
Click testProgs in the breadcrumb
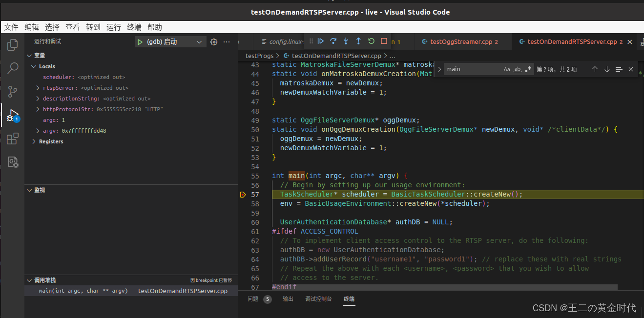point(259,56)
